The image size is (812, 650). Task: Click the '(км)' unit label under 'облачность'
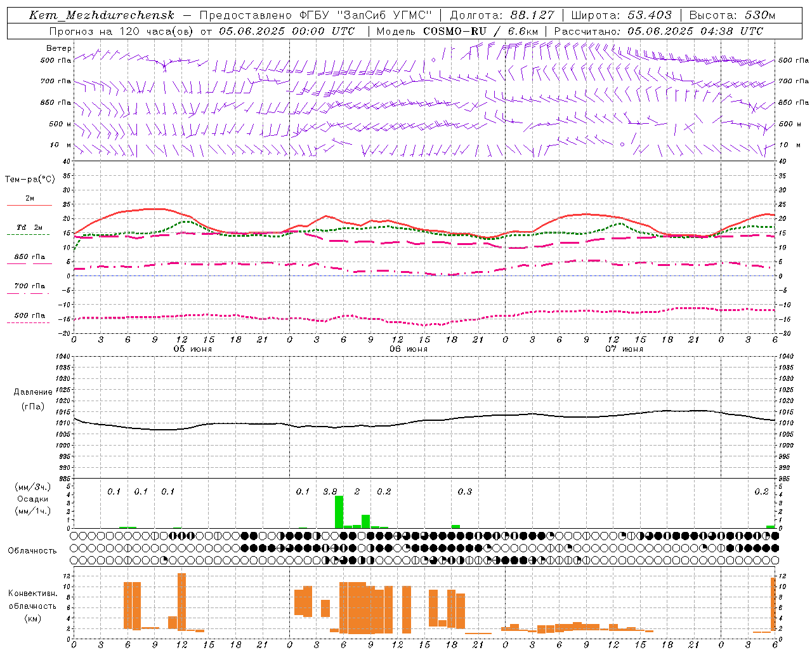32,618
